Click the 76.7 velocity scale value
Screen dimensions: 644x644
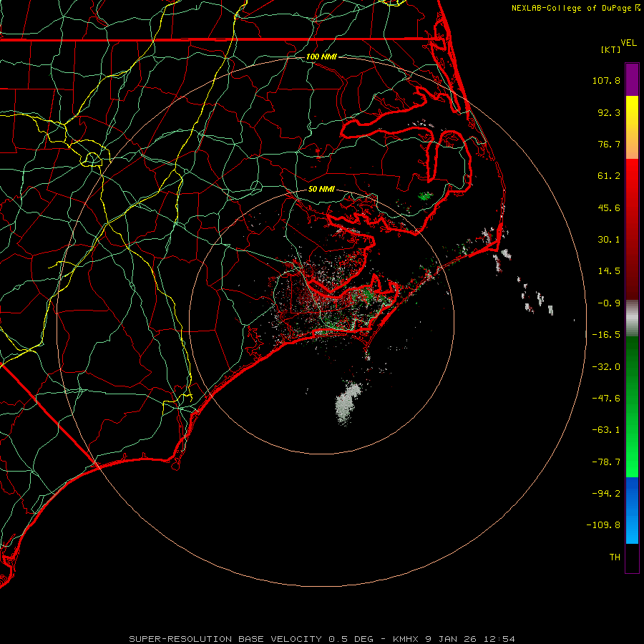[609, 144]
